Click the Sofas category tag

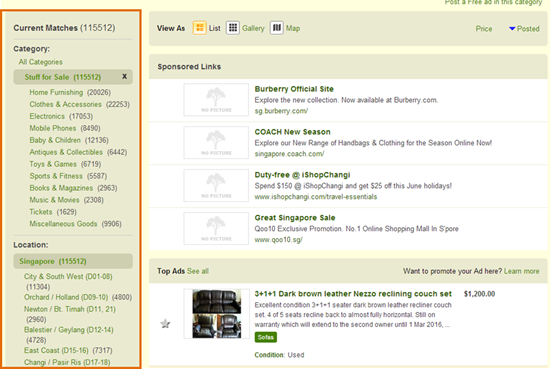(266, 337)
